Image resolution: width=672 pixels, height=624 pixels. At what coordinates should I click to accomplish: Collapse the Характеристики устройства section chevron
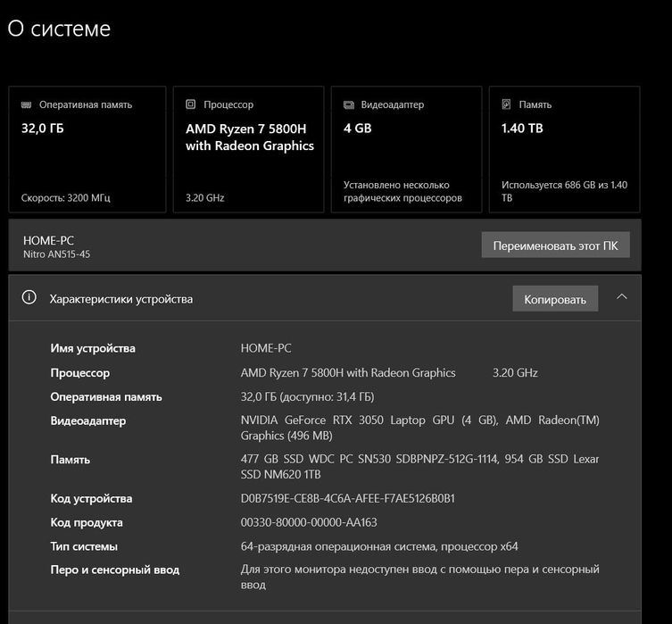(622, 296)
